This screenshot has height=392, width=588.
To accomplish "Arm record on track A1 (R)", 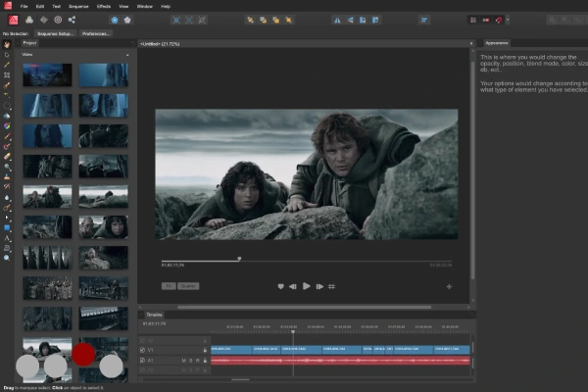I will coord(198,360).
